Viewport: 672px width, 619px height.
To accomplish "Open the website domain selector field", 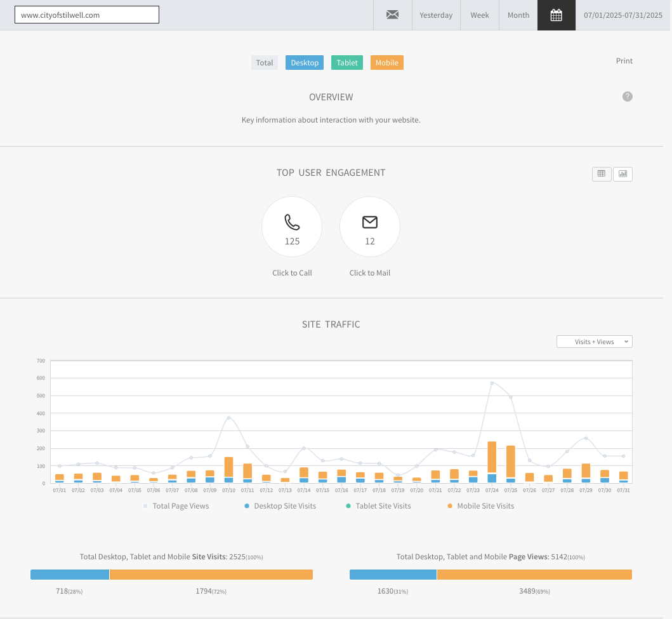I will 87,15.
